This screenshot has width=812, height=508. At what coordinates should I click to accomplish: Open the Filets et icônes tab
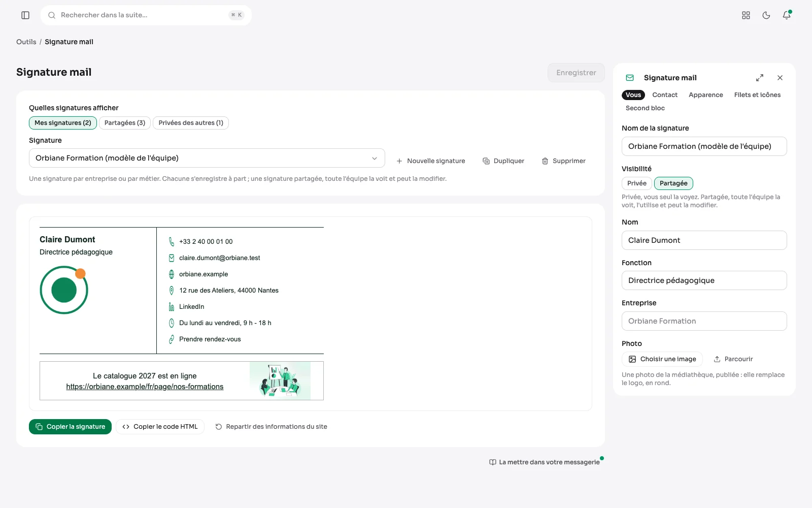(757, 95)
